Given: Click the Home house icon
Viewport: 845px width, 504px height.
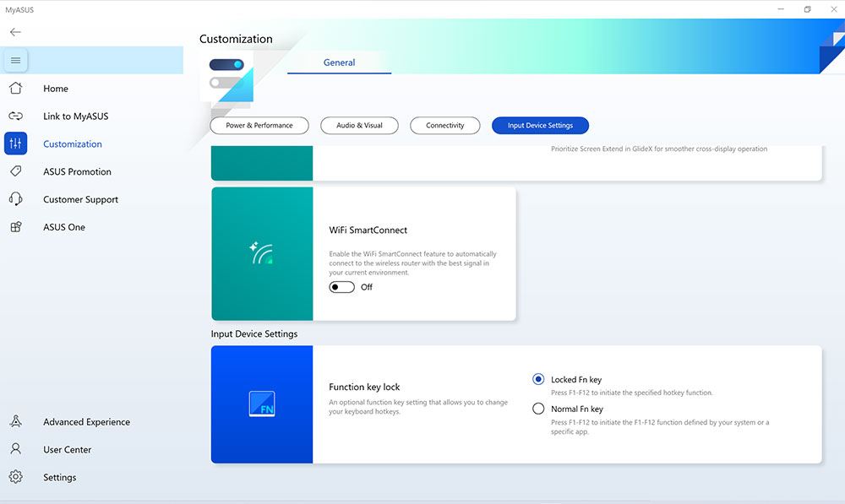Looking at the screenshot, I should click(15, 89).
